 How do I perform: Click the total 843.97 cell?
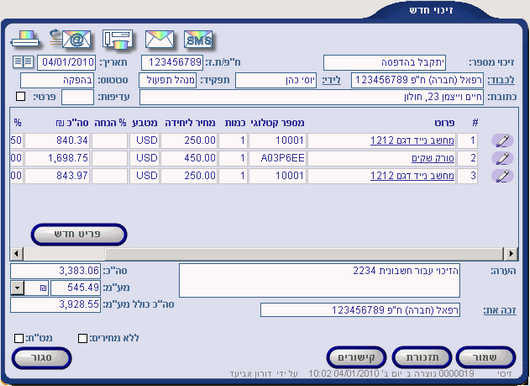tap(57, 176)
